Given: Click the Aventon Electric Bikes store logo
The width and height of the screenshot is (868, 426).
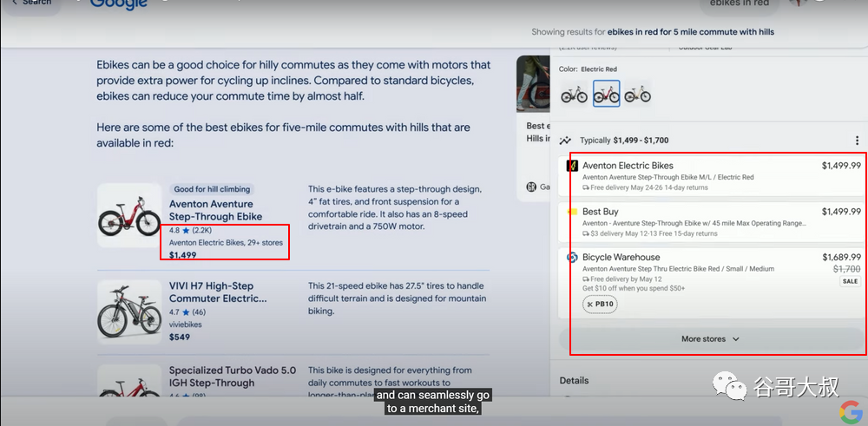Looking at the screenshot, I should click(572, 166).
